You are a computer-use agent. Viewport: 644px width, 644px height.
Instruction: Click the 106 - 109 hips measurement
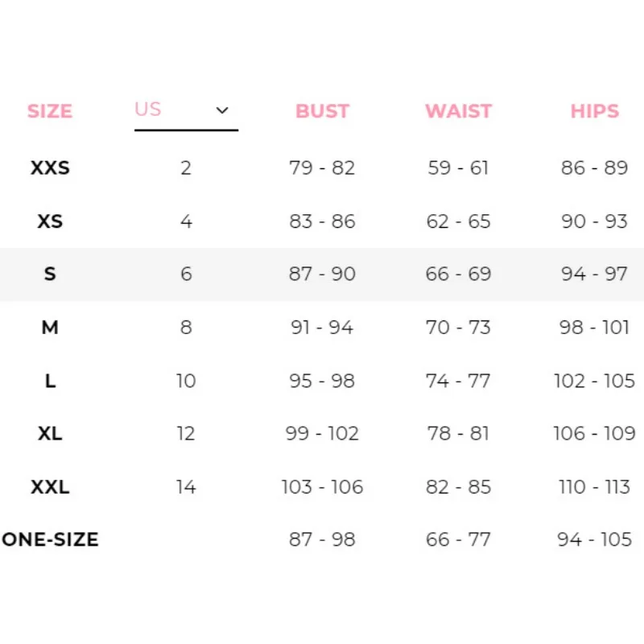tap(594, 433)
